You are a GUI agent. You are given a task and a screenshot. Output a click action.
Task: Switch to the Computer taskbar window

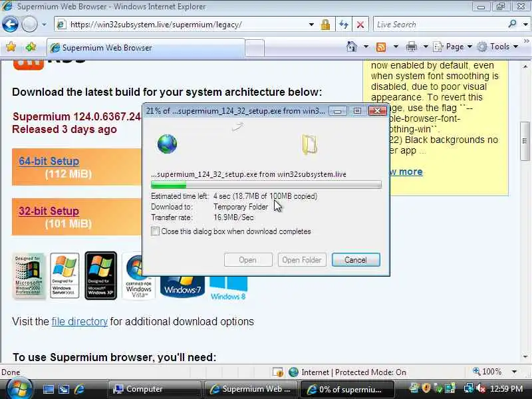click(x=154, y=389)
